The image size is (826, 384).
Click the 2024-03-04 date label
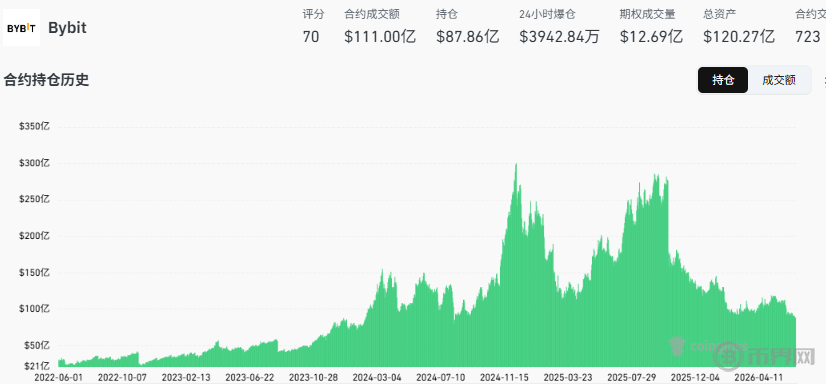click(x=377, y=378)
